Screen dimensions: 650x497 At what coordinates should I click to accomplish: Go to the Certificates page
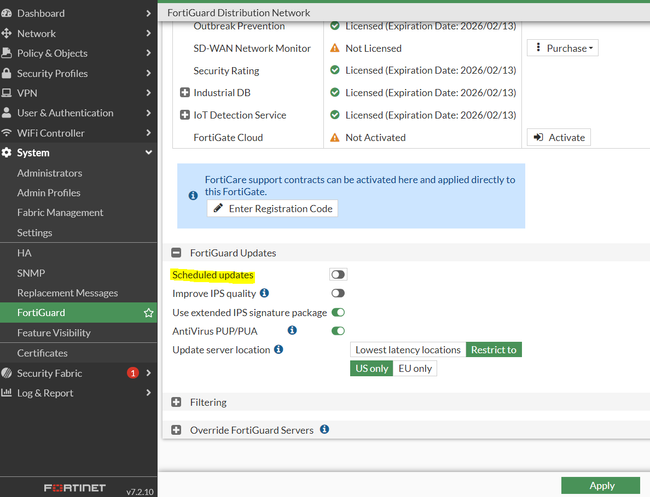42,353
